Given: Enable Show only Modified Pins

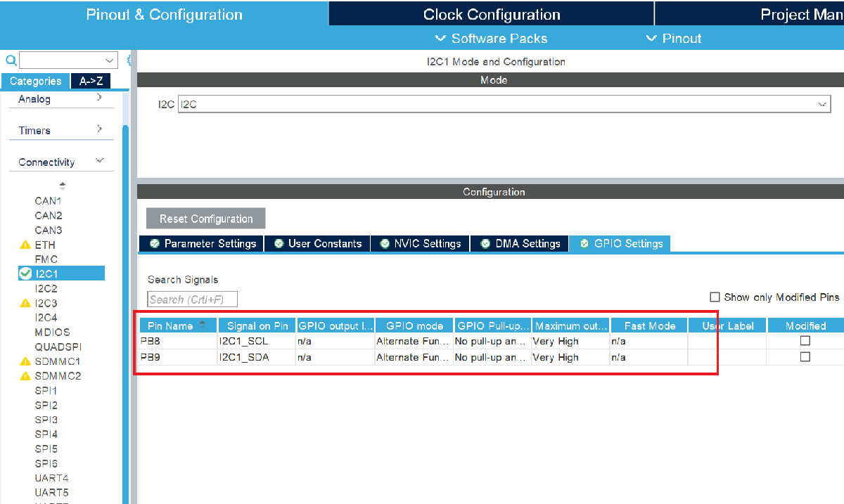Looking at the screenshot, I should click(715, 297).
